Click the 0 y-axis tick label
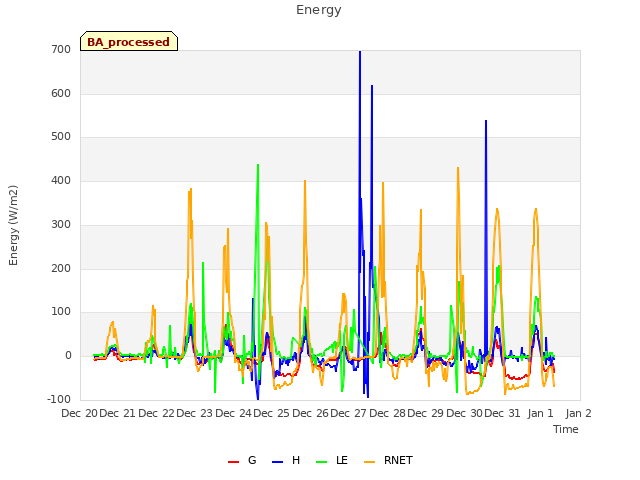640x480 pixels. [x=68, y=356]
